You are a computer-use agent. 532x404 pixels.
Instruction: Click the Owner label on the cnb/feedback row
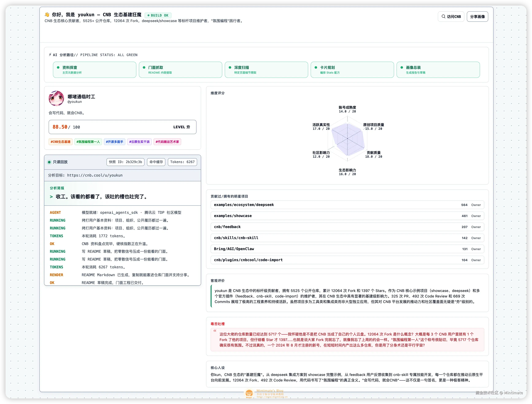pyautogui.click(x=476, y=227)
